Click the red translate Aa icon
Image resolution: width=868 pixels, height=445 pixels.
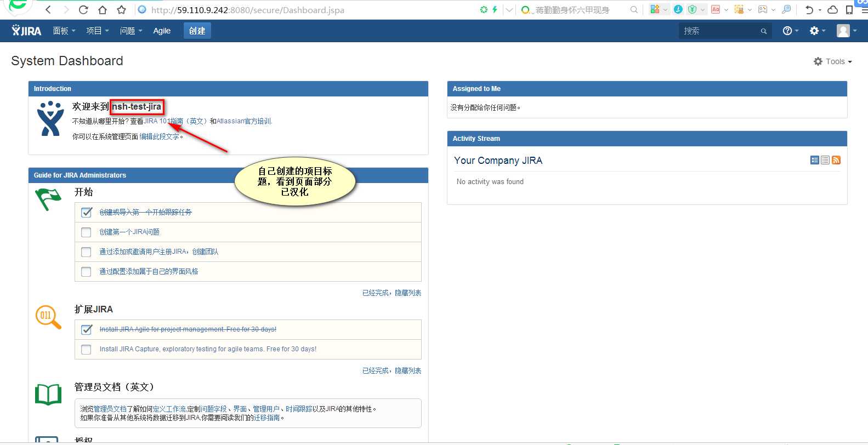tap(716, 9)
